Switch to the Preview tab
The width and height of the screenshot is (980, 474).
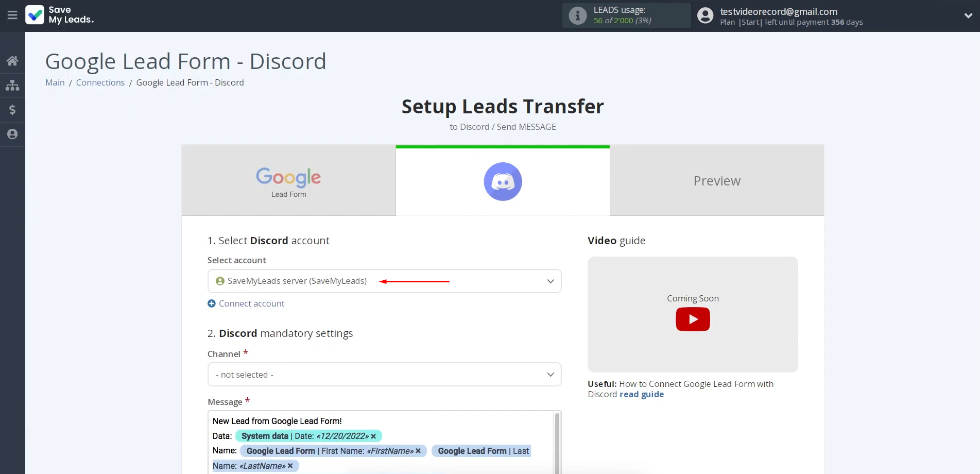pos(717,181)
